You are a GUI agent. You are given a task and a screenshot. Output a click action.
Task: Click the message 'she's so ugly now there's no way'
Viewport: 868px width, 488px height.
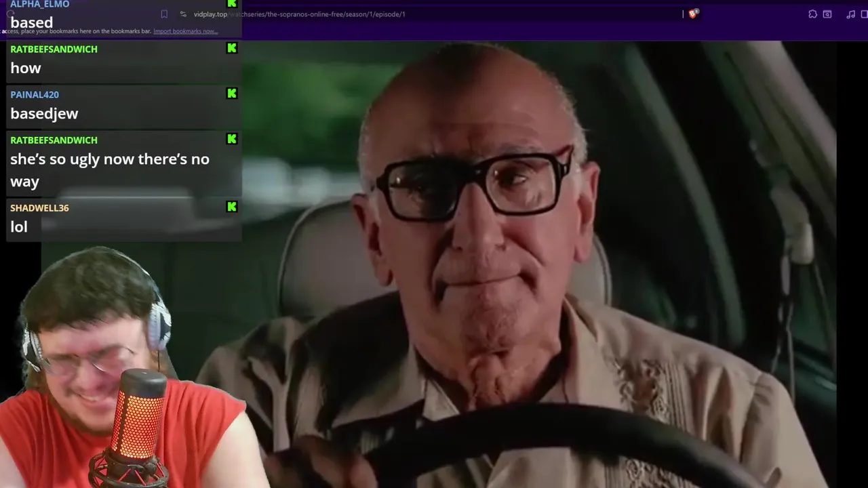(110, 170)
